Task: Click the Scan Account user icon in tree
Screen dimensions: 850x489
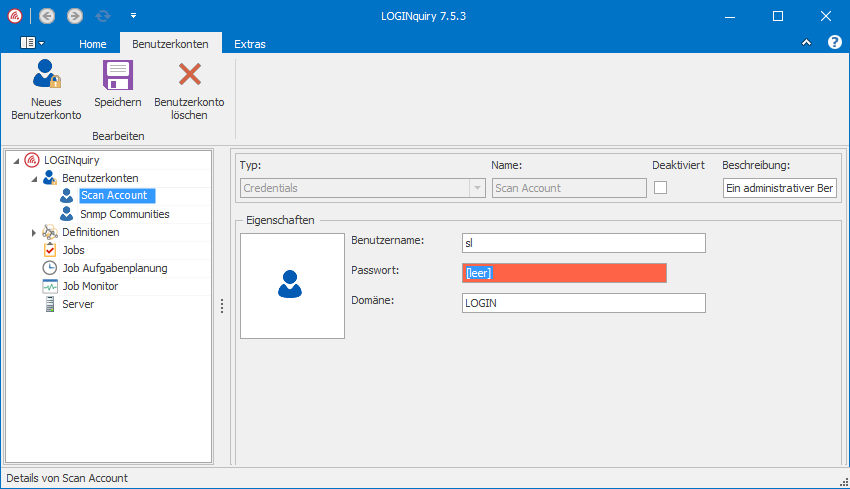Action: 67,196
